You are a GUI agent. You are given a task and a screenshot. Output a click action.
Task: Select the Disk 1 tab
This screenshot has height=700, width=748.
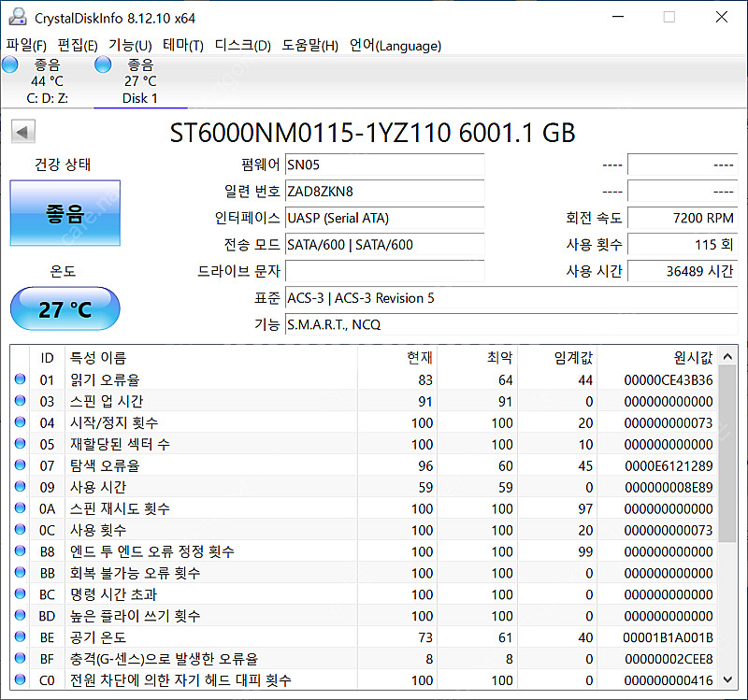(140, 81)
